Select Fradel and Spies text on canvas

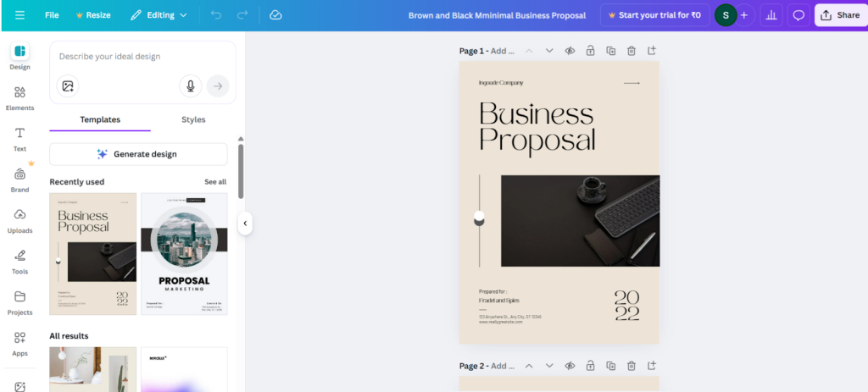[498, 301]
